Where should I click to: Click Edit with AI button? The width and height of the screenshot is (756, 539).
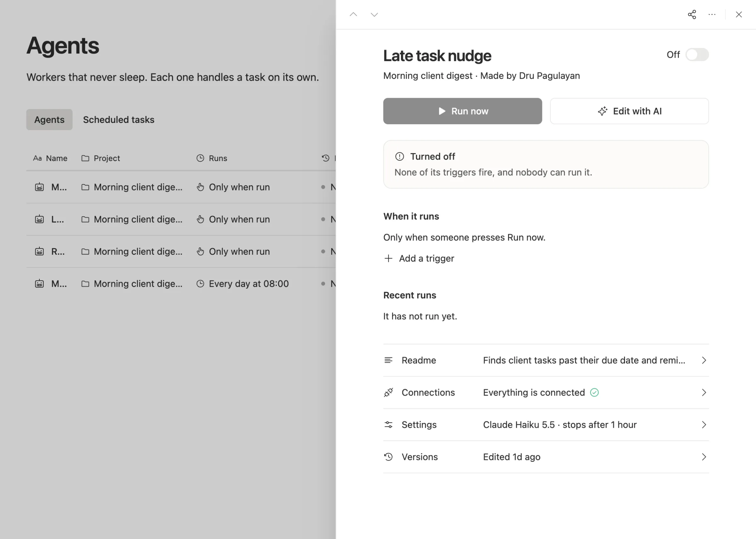tap(629, 111)
